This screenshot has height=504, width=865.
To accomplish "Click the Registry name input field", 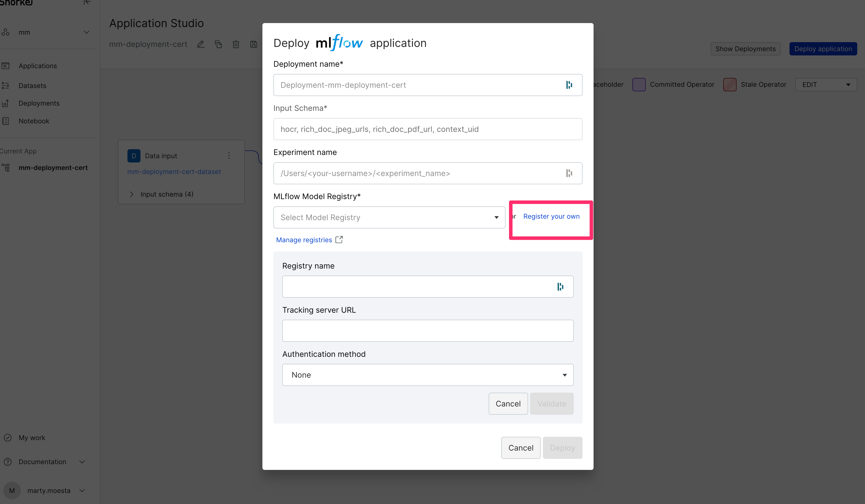I will tap(428, 287).
